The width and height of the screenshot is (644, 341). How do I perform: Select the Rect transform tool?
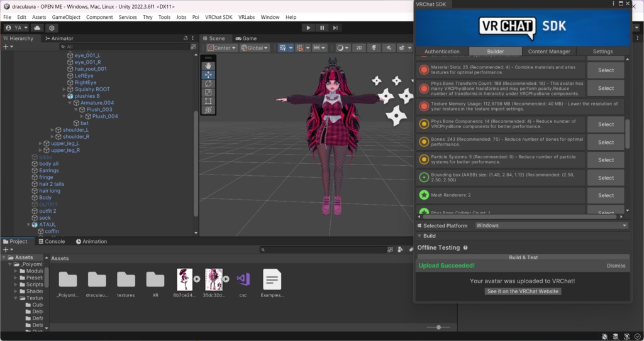(x=208, y=101)
